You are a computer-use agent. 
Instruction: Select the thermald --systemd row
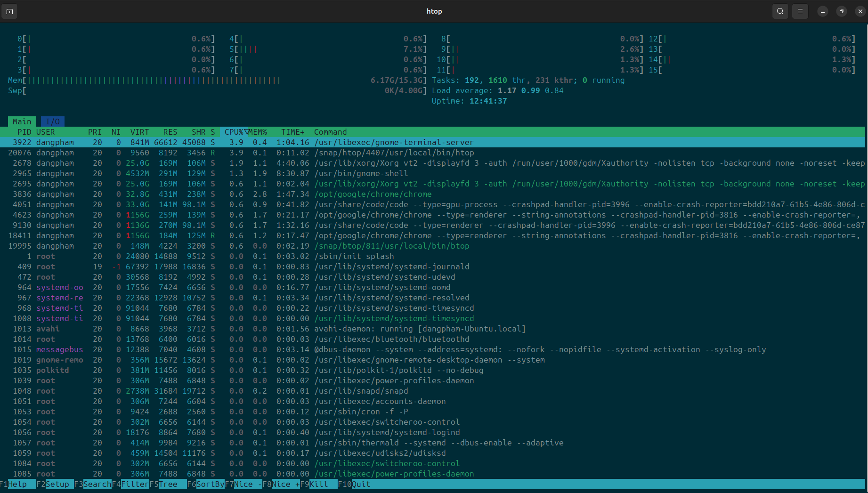432,443
